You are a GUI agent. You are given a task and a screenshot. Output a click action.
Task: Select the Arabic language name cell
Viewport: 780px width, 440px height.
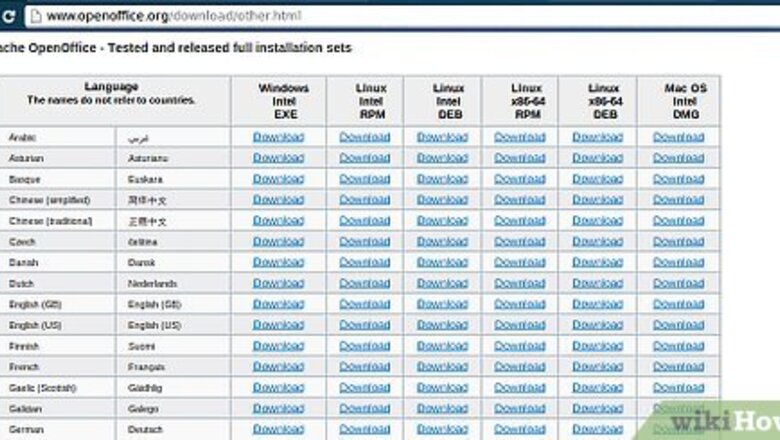tap(57, 137)
